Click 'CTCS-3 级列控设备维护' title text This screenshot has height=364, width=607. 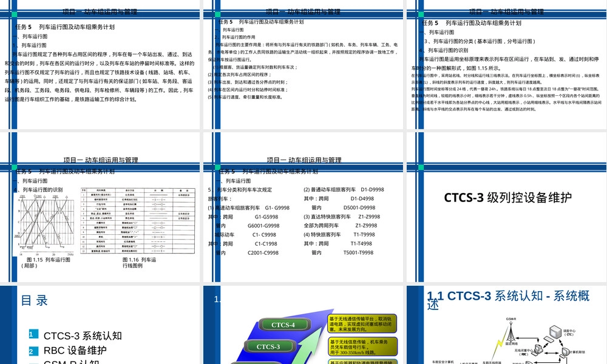[x=507, y=197]
